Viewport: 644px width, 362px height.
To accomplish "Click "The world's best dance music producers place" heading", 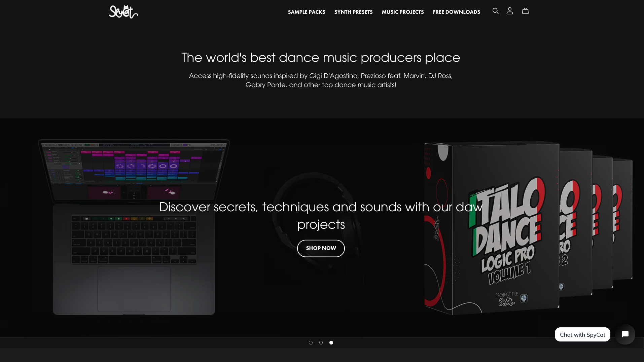I will (321, 58).
